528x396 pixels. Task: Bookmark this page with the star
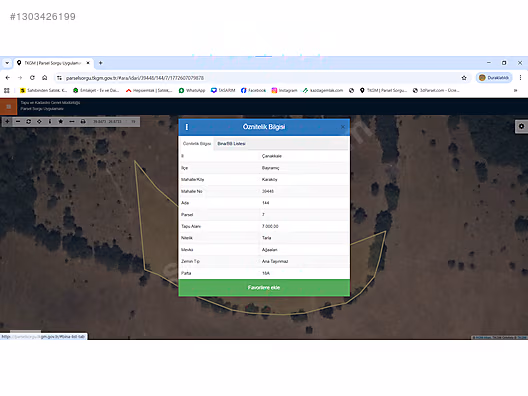[x=464, y=78]
